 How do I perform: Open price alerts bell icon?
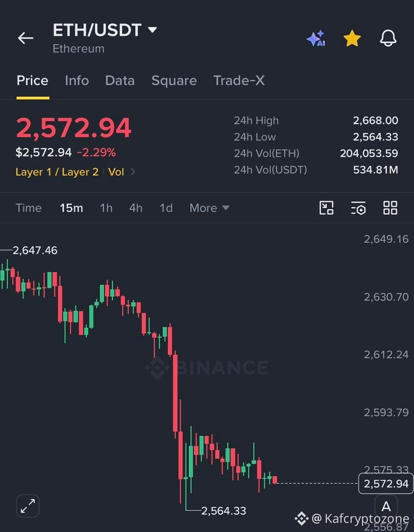[x=388, y=38]
